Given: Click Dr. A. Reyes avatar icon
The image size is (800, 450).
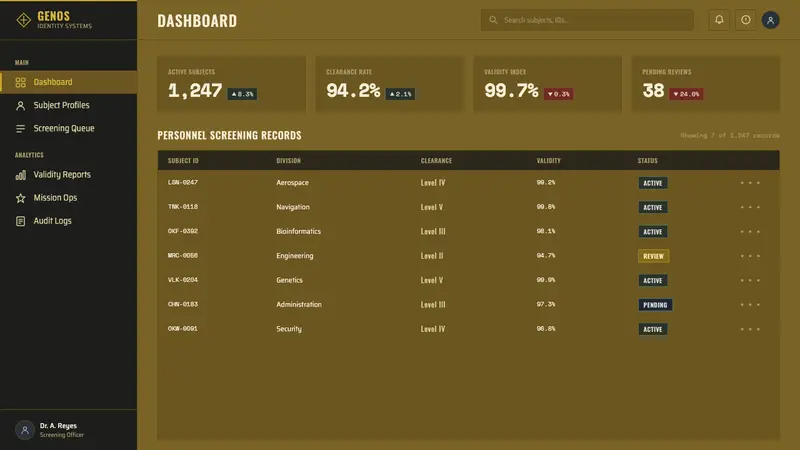Looking at the screenshot, I should 24,430.
